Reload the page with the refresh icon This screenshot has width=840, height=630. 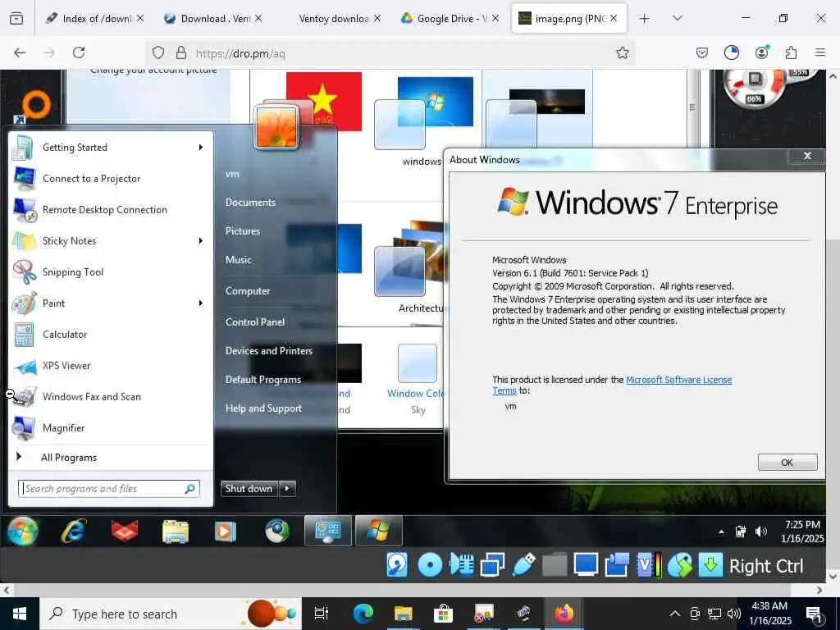coord(79,52)
